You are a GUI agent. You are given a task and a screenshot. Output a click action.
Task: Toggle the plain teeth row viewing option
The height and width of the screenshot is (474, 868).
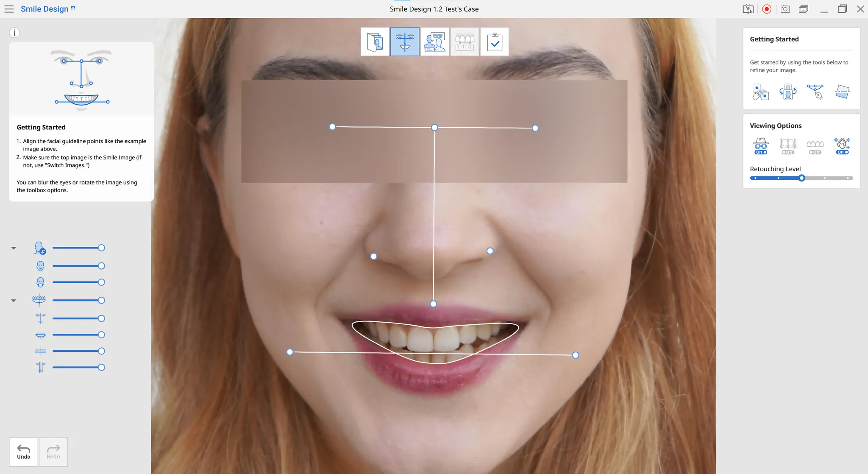[815, 146]
